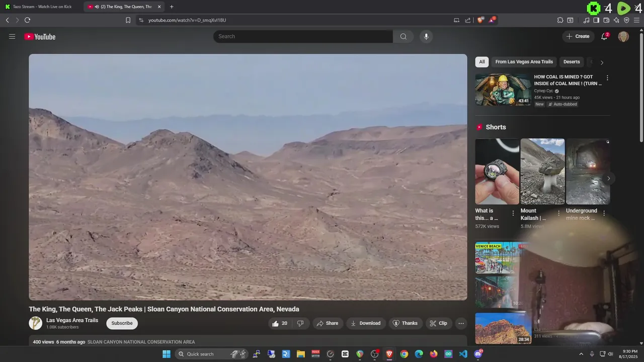Viewport: 644px width, 362px height.
Task: Reload the current page
Action: coord(27,20)
